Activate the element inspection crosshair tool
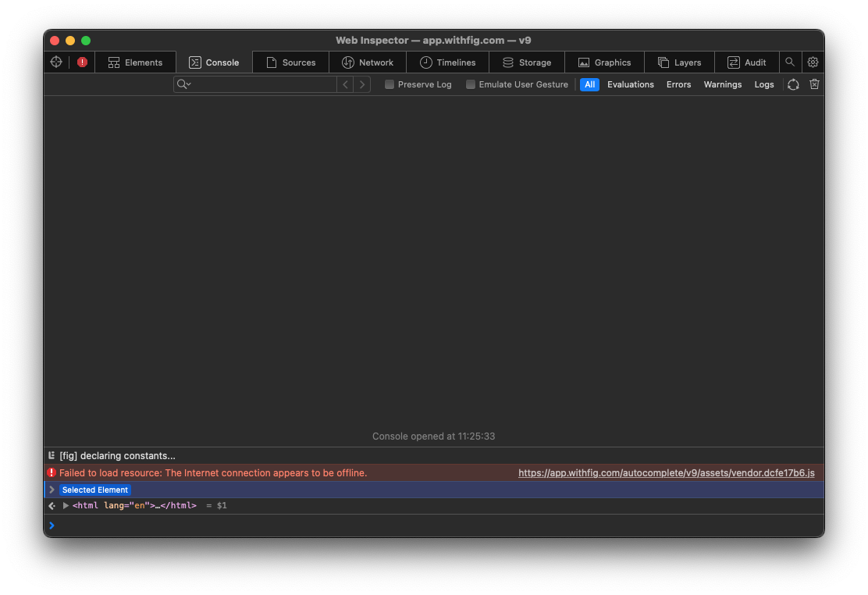Image resolution: width=868 pixels, height=595 pixels. (x=55, y=62)
